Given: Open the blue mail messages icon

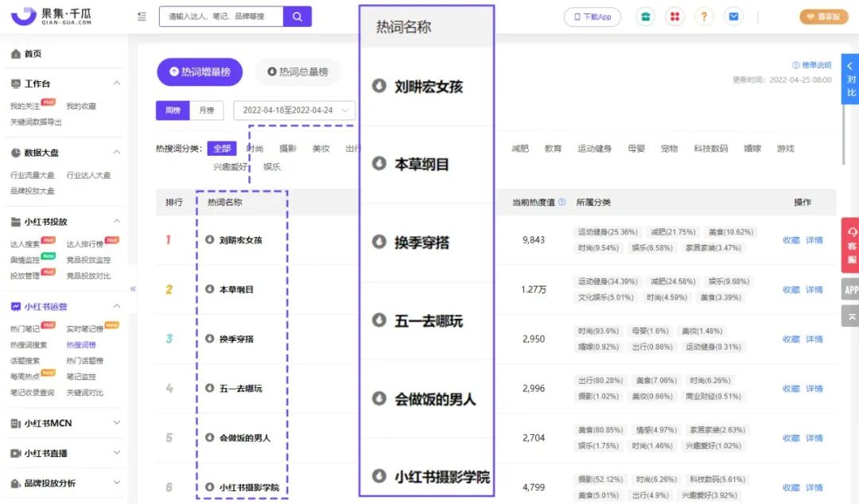Looking at the screenshot, I should point(733,17).
